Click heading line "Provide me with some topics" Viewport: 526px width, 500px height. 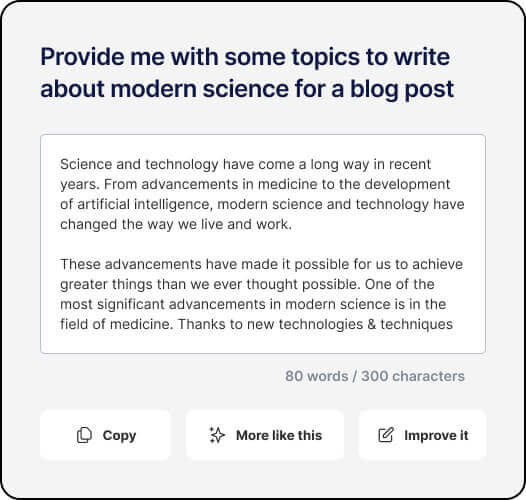click(x=245, y=57)
